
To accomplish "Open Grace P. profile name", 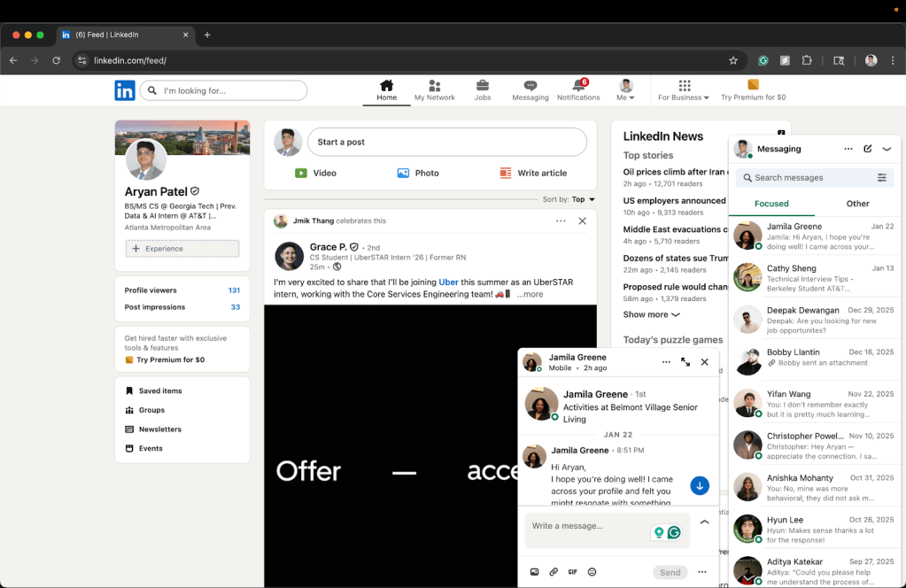I will pyautogui.click(x=328, y=247).
